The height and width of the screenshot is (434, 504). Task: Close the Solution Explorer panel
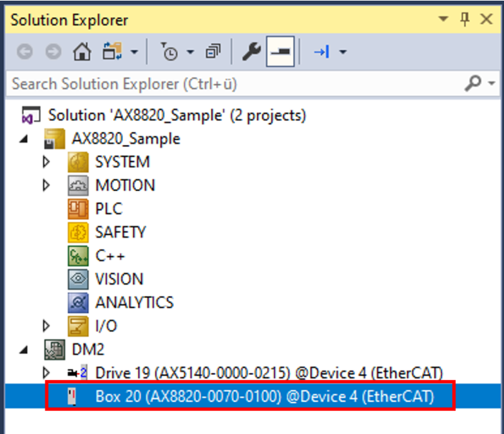point(486,19)
